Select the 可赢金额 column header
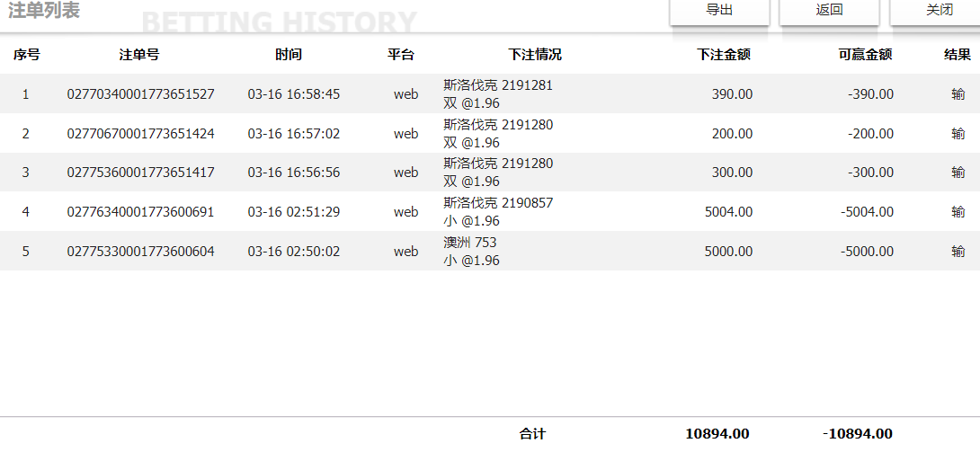This screenshot has width=980, height=452. 865,55
